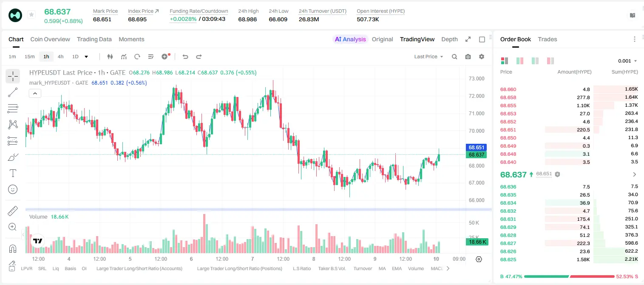Open chart settings gear icon

pos(482,57)
